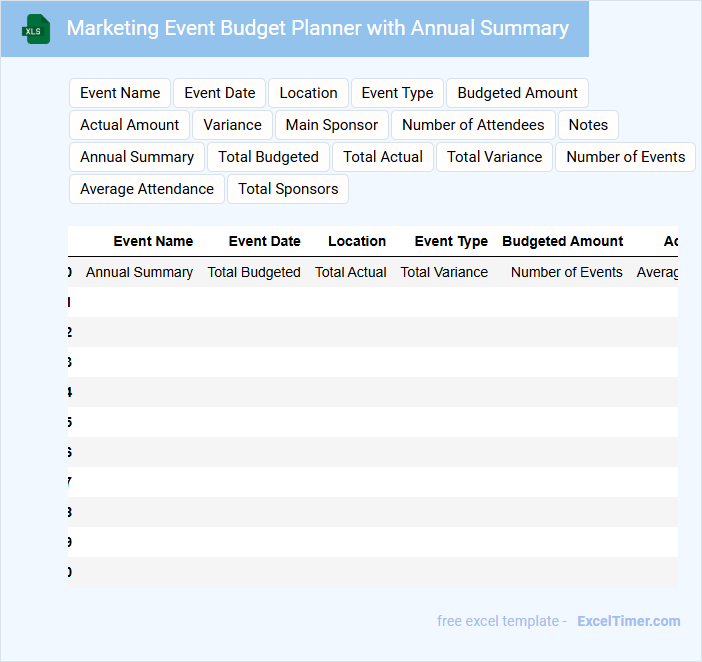Select the Total Sponsors tag
702x662 pixels.
(x=288, y=189)
